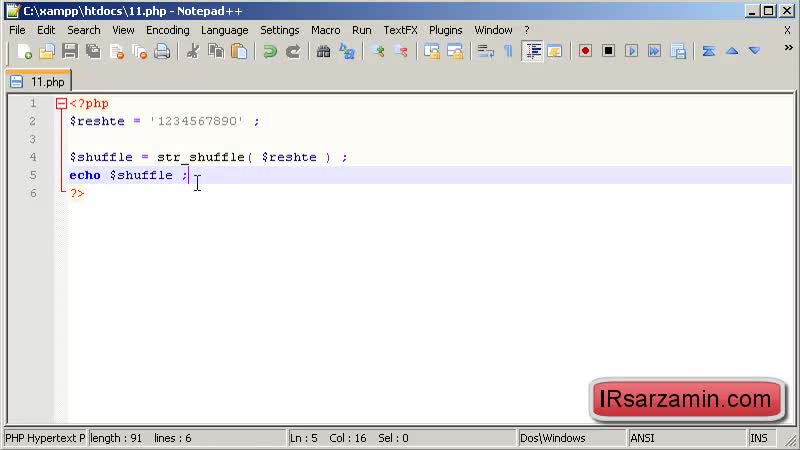Print the document with the printer icon
Viewport: 800px width, 450px height.
[x=162, y=52]
